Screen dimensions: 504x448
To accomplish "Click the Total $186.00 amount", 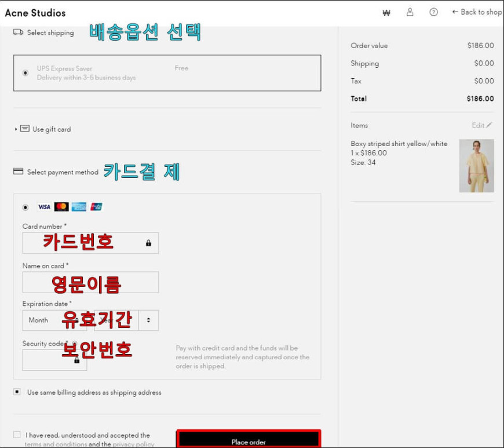I will [480, 99].
